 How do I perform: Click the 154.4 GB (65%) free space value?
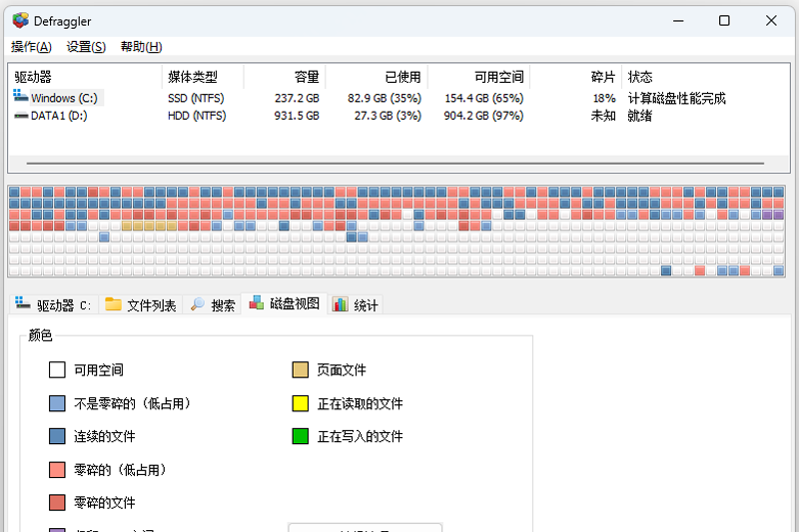click(484, 98)
